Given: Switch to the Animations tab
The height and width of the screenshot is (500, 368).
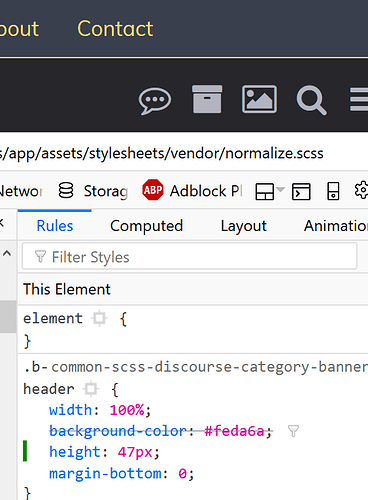Looking at the screenshot, I should 336,226.
